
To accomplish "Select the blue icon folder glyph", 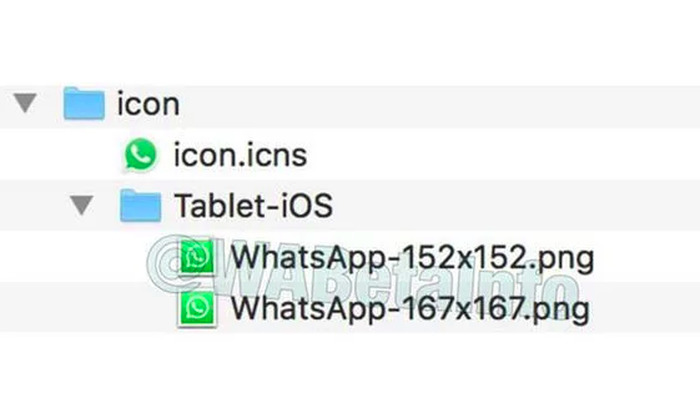I will pos(84,104).
